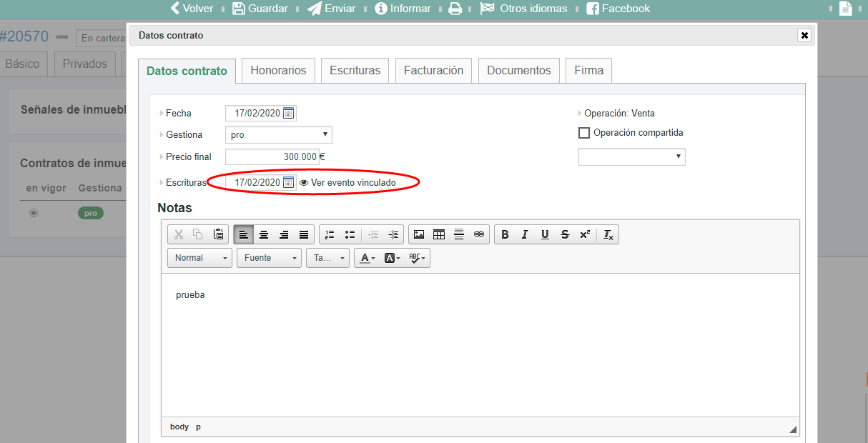Screen dimensions: 868x443
Task: Click the word prueba in the editor
Action: [x=190, y=295]
